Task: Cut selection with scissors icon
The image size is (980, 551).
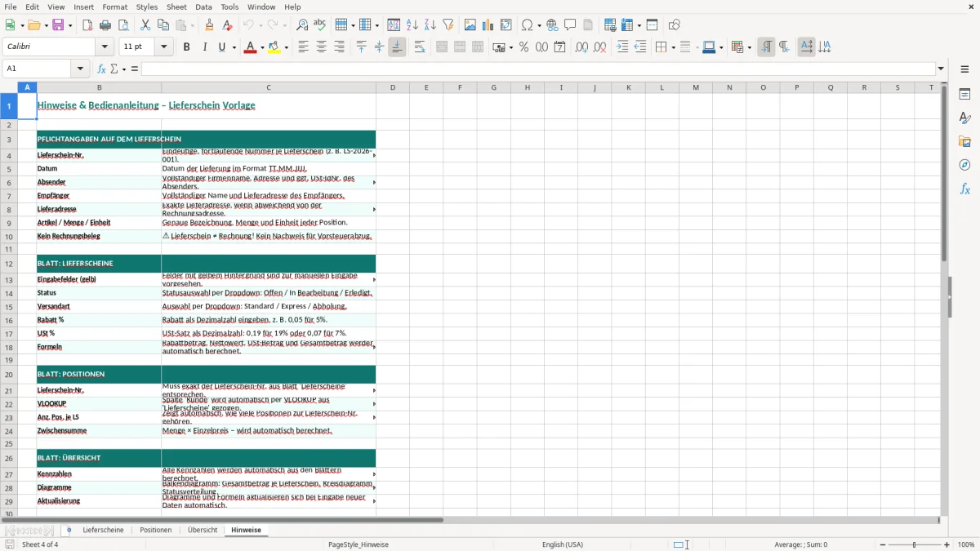Action: click(x=145, y=25)
